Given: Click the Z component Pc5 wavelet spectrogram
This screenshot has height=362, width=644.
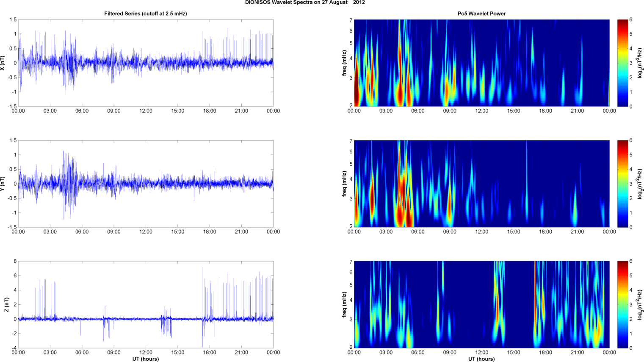Looking at the screenshot, I should pyautogui.click(x=481, y=305).
